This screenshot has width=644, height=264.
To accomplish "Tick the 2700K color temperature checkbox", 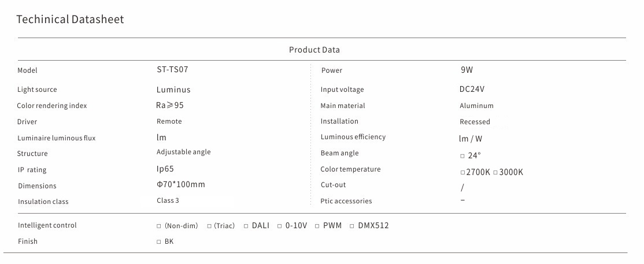I will tap(462, 172).
